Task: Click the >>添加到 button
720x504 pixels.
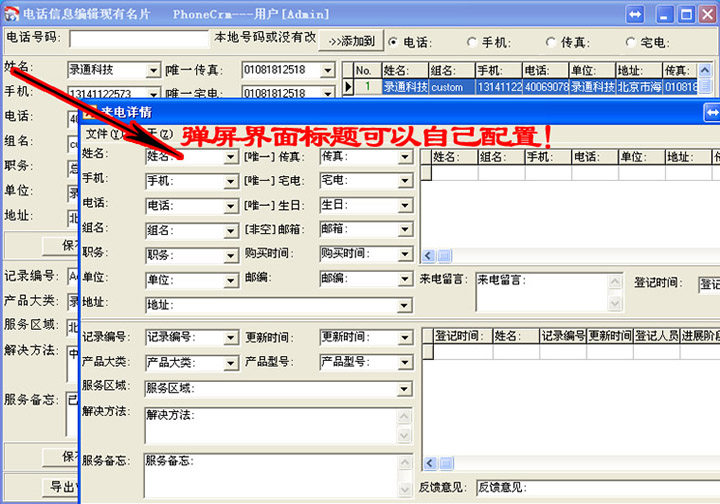Action: click(352, 41)
